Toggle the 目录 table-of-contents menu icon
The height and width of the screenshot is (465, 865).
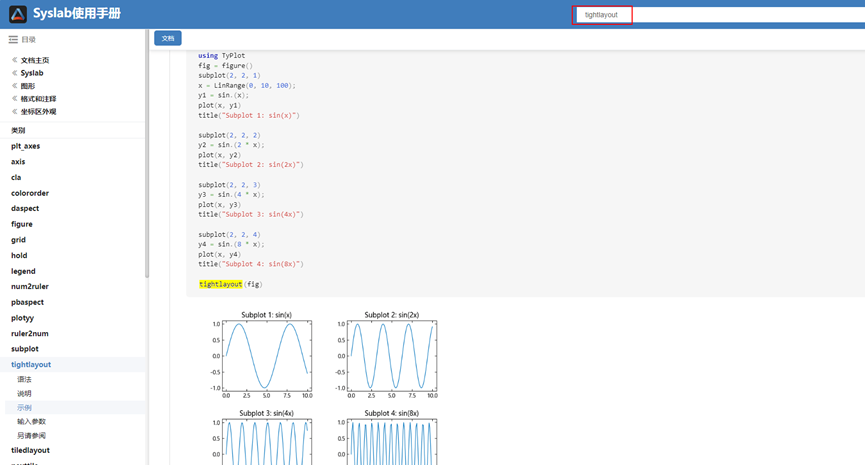(13, 40)
